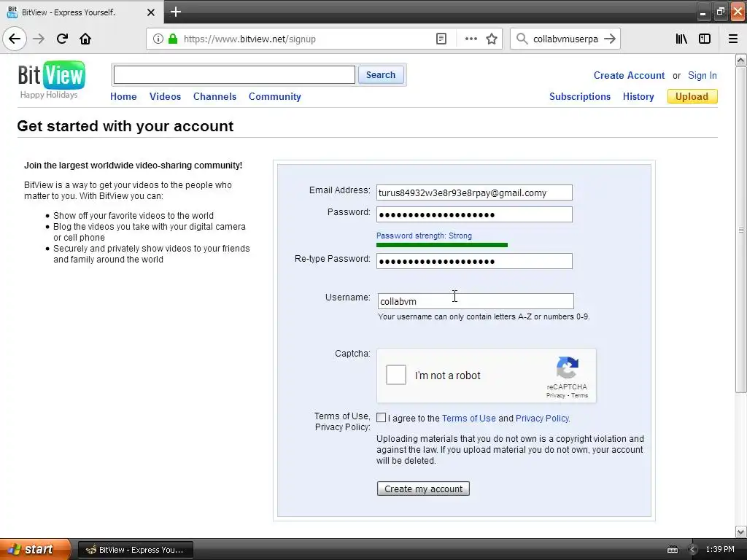This screenshot has width=747, height=560.
Task: Go back with the browser back arrow
Action: (x=15, y=39)
